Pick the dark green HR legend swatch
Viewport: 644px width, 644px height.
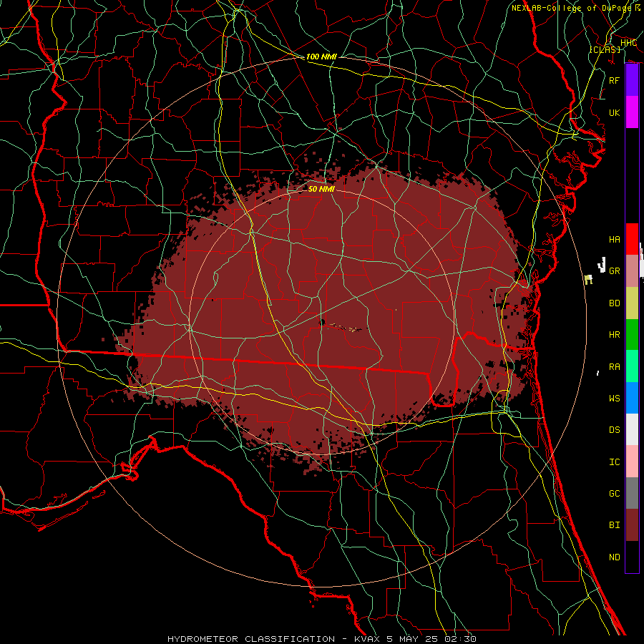632,335
